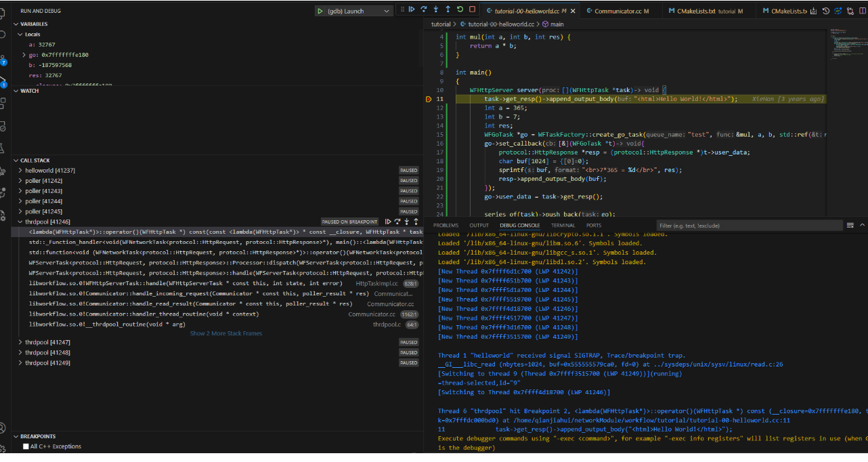Open timeline history icon in editor actions
Screen dimensions: 868x462
(825, 11)
